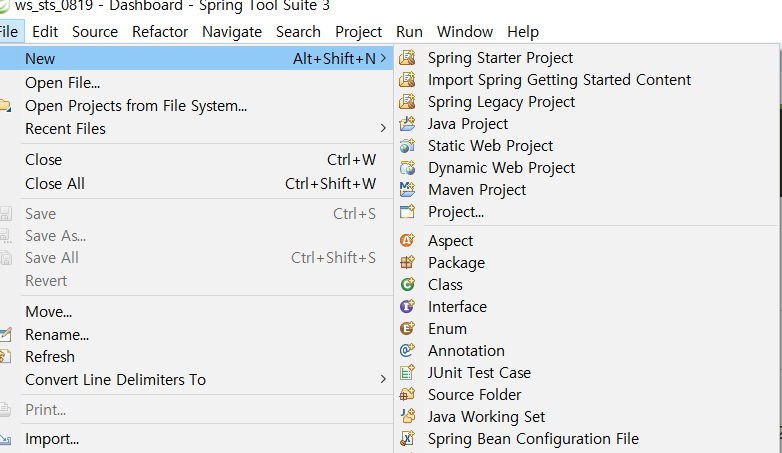This screenshot has width=782, height=453.
Task: Expand the Recent Files submenu
Action: coord(383,128)
